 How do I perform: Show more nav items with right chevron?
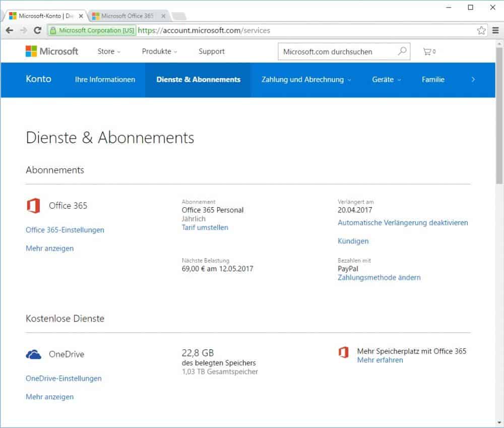click(473, 80)
